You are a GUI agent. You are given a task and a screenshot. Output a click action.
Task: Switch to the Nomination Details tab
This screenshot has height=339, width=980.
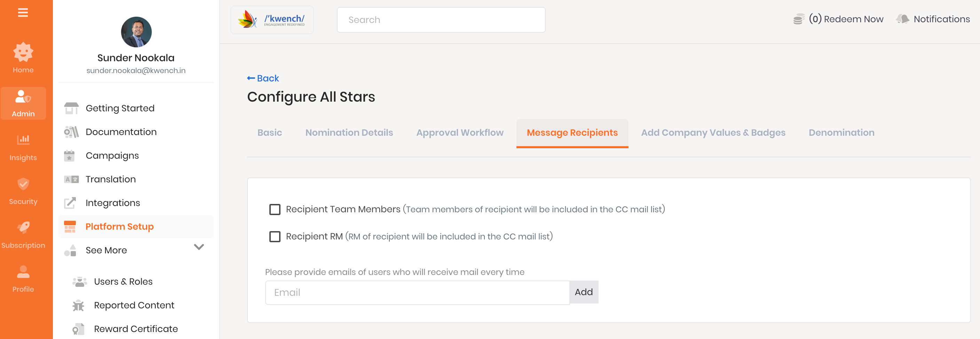point(349,133)
